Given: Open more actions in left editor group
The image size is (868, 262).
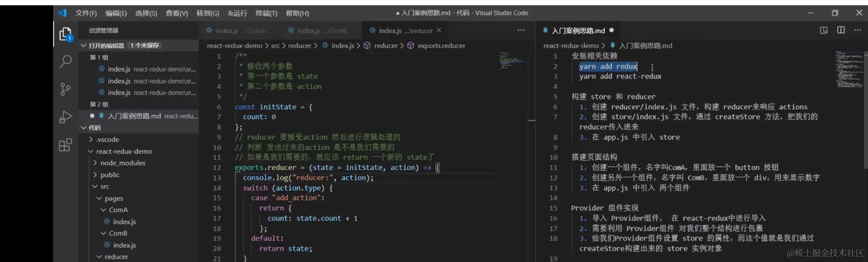Looking at the screenshot, I should [521, 30].
